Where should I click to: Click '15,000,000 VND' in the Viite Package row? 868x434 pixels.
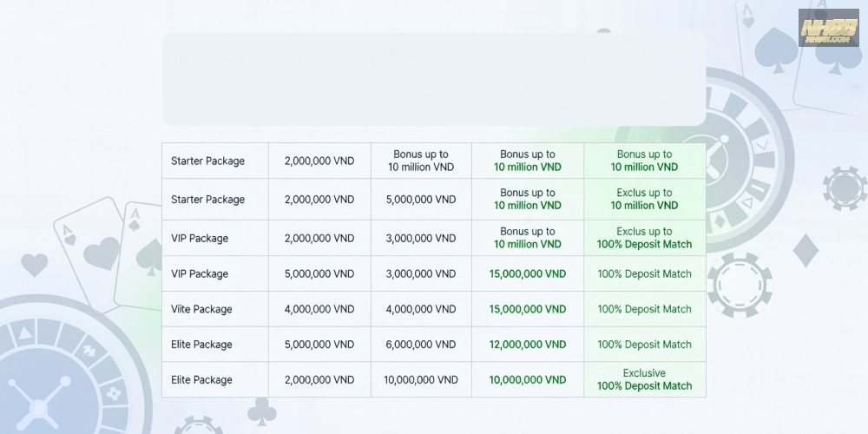(528, 309)
